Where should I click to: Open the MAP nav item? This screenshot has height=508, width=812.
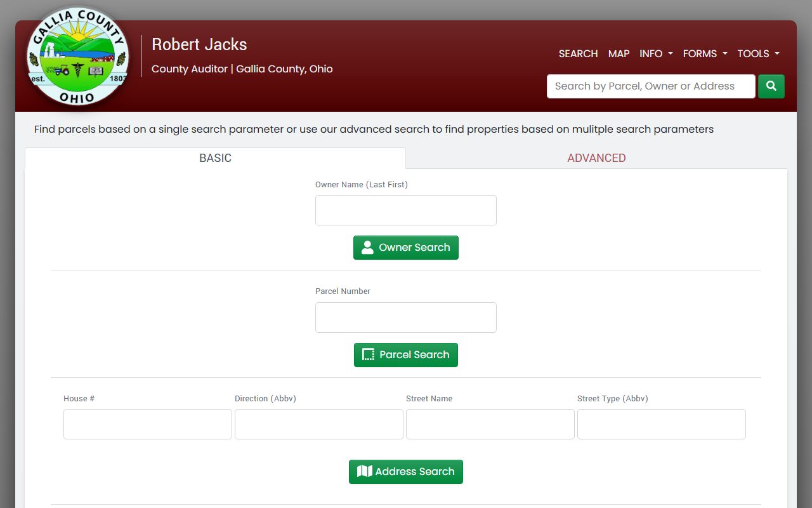pos(619,53)
